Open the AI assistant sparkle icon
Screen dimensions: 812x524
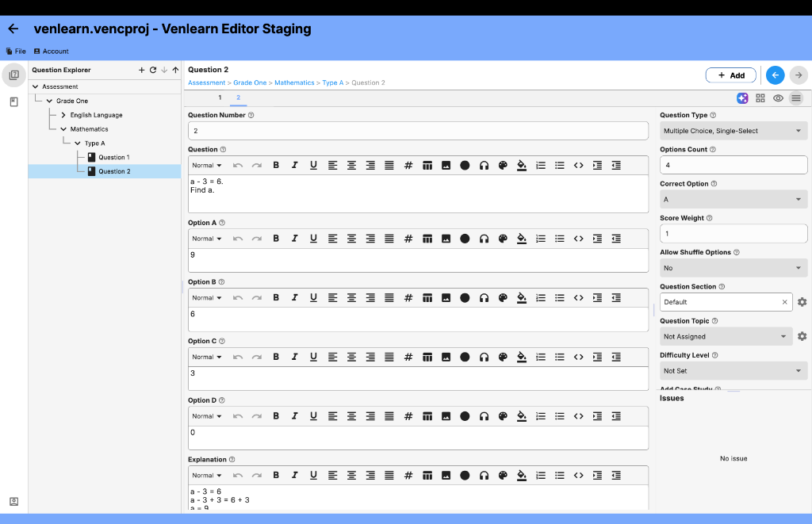pos(742,98)
